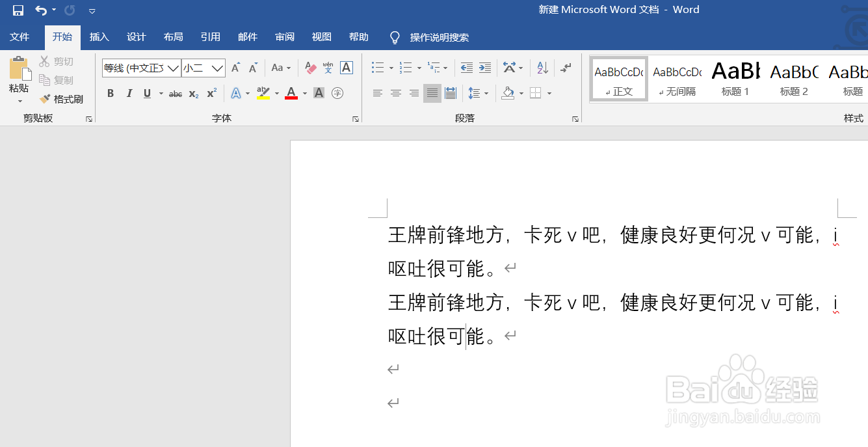868x447 pixels.
Task: Switch to the 设计 tab
Action: [137, 37]
